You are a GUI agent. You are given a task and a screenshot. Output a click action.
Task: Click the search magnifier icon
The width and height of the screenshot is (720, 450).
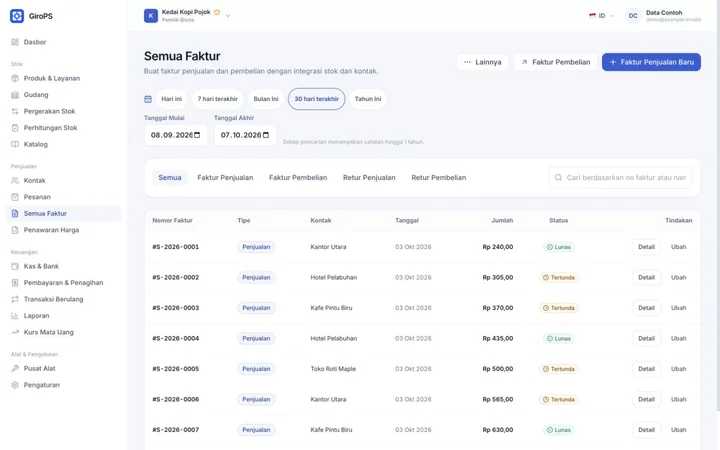pos(558,178)
